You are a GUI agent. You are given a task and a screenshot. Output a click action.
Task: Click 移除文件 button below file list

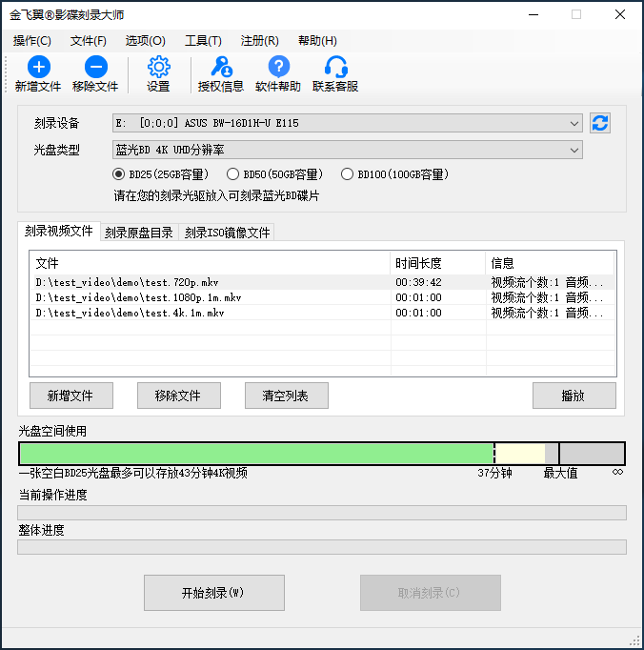click(x=179, y=396)
